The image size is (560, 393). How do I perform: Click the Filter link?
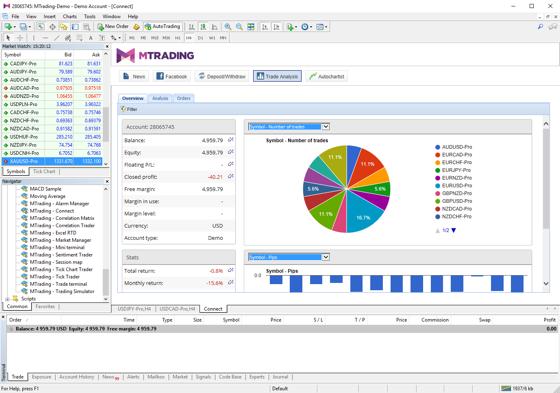129,109
